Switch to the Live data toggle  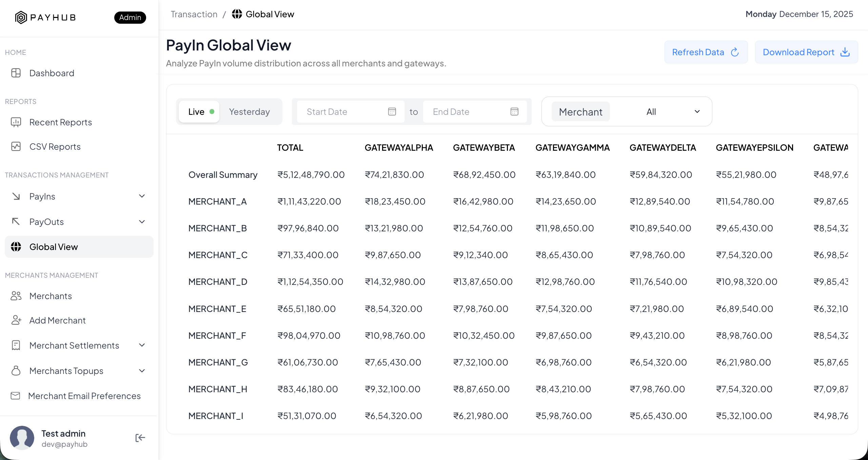click(x=199, y=112)
